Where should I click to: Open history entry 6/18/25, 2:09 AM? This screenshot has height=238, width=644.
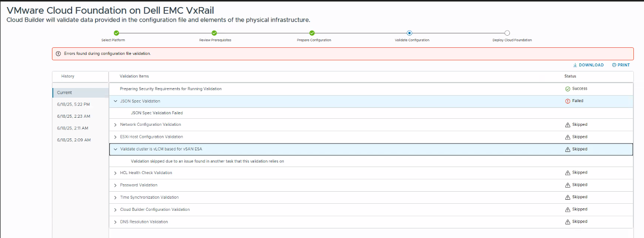(74, 140)
